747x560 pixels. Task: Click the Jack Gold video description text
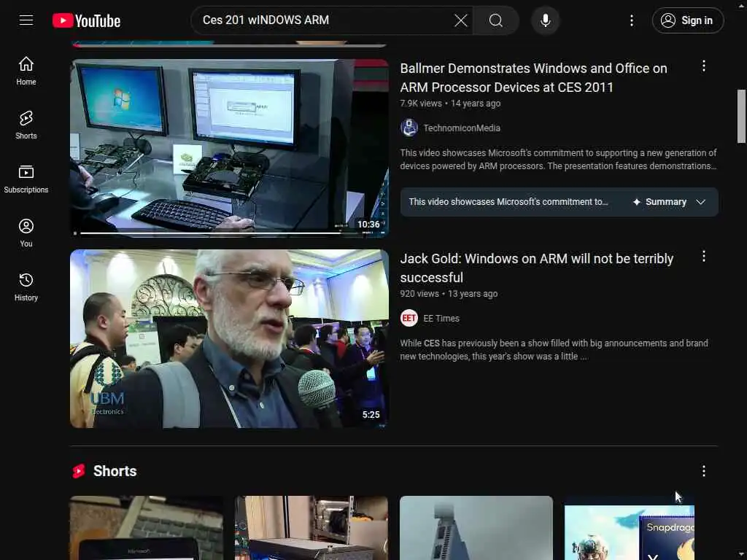pos(554,349)
